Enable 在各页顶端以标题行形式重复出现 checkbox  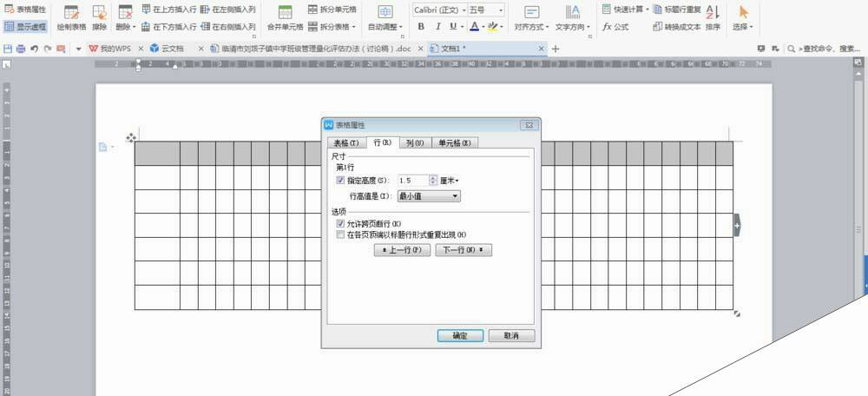340,234
